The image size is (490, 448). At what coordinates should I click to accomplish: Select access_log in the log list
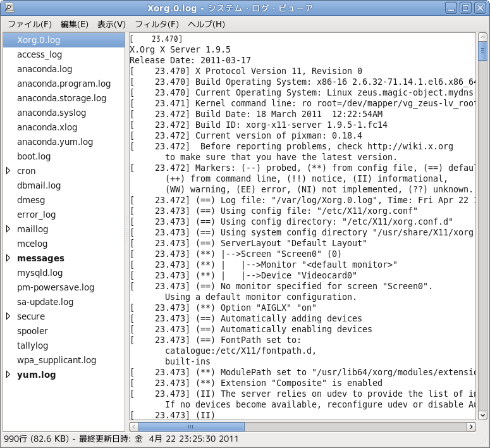[64, 54]
